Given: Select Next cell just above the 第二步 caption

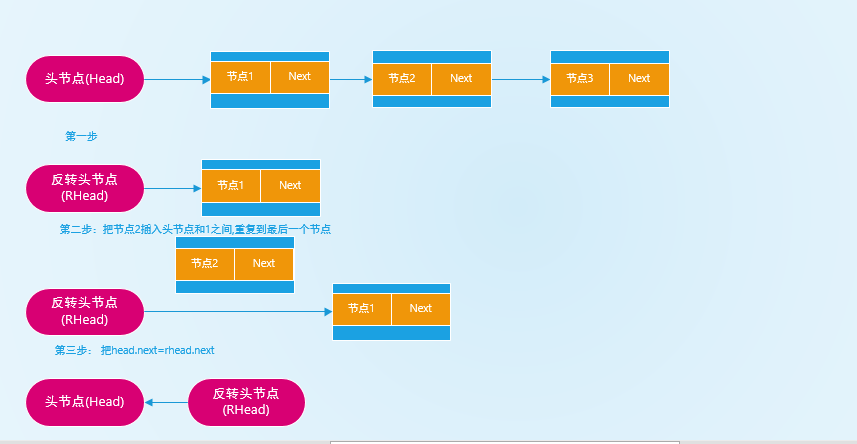Looking at the screenshot, I should [x=290, y=186].
